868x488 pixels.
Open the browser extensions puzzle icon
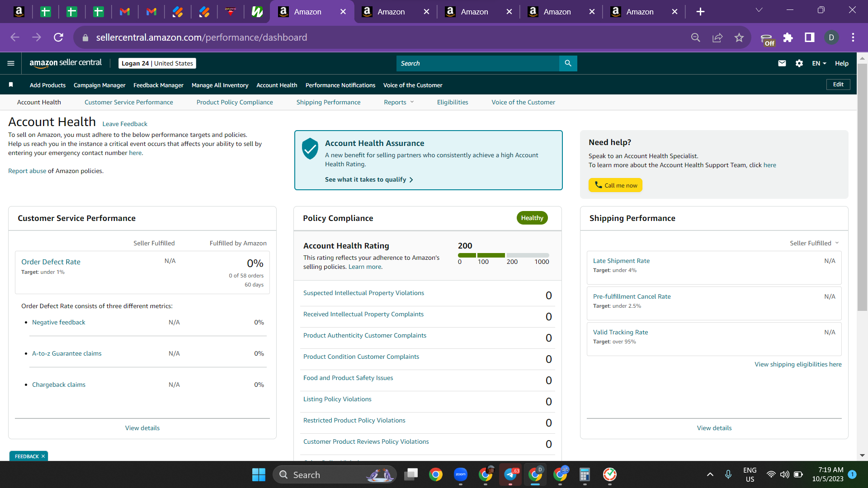788,38
